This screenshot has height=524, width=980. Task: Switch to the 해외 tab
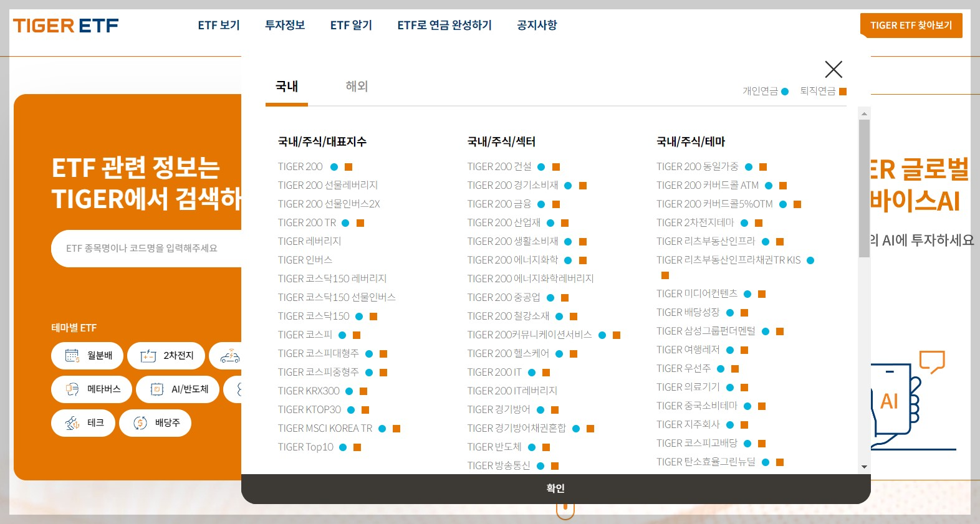(x=357, y=87)
